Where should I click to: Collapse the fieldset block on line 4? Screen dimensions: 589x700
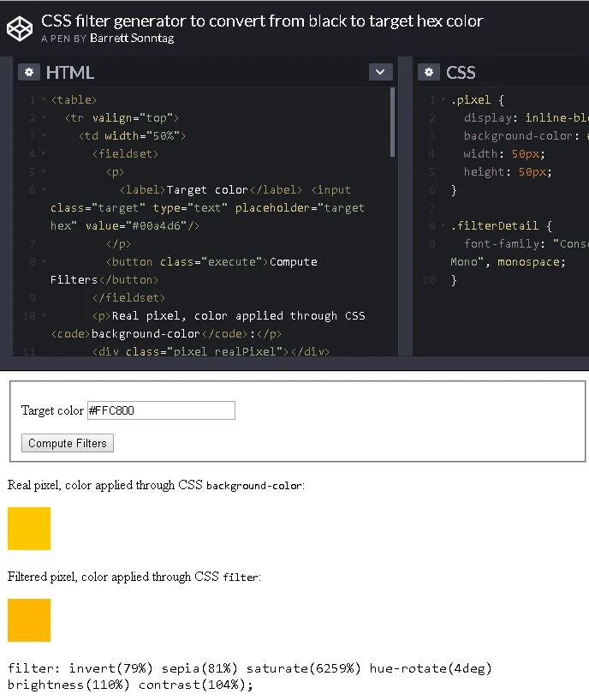pyautogui.click(x=44, y=154)
